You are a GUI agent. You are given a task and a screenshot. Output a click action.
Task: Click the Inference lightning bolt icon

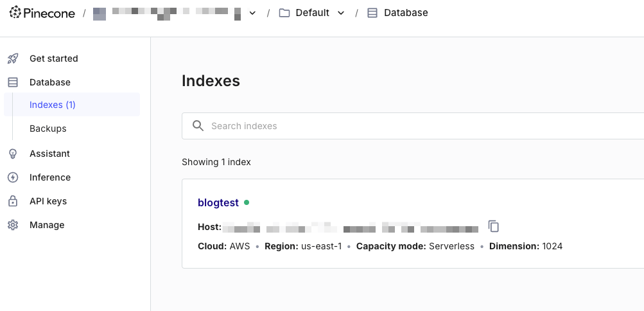[x=13, y=177]
